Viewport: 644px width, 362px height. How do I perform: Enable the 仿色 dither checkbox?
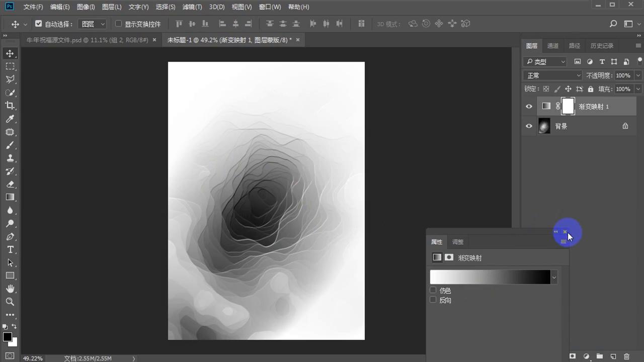pyautogui.click(x=433, y=291)
